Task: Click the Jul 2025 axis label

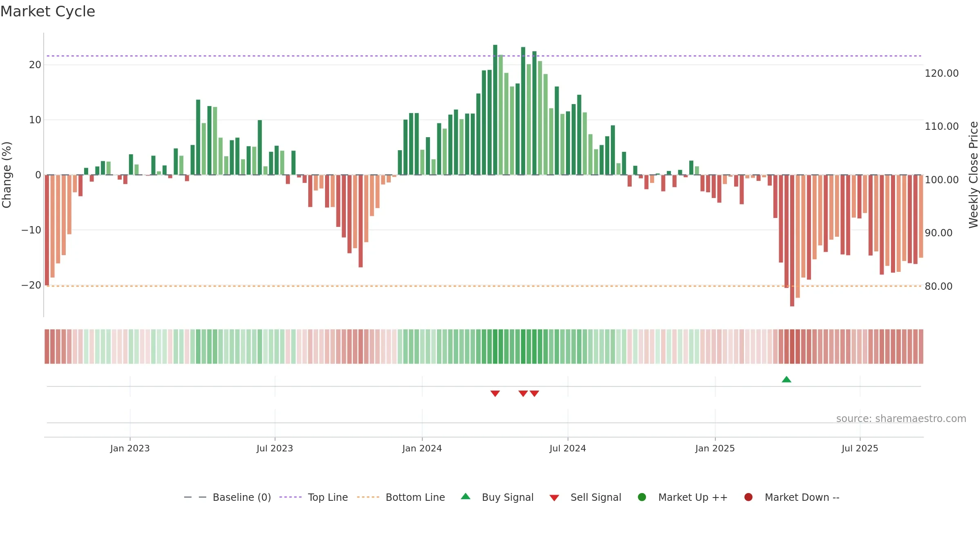Action: pyautogui.click(x=860, y=448)
